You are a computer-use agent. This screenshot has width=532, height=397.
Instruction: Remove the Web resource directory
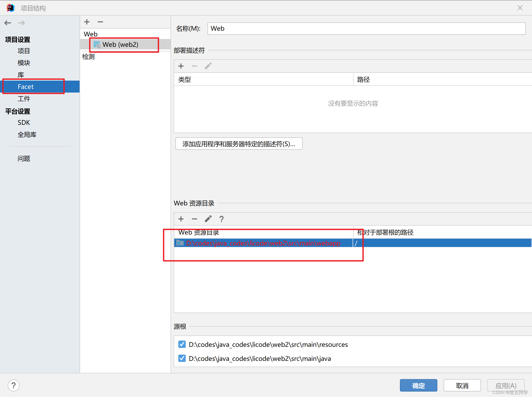pyautogui.click(x=194, y=219)
